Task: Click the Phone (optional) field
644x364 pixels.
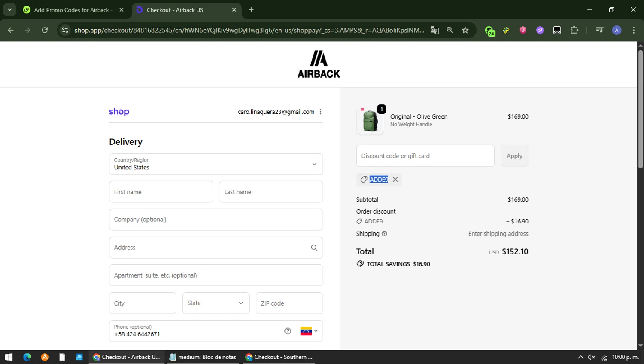Action: point(216,331)
